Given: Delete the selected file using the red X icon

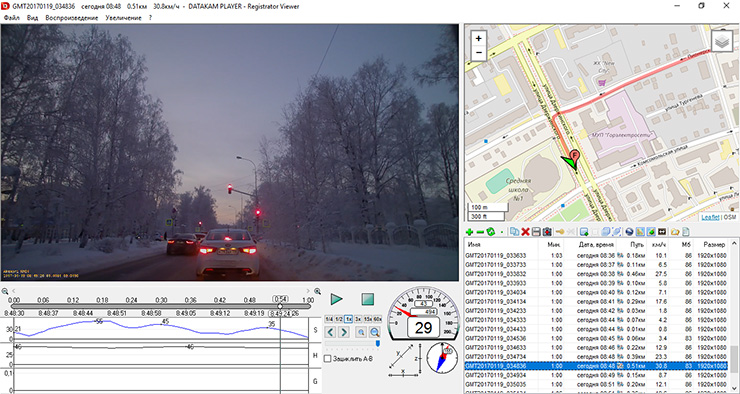Looking at the screenshot, I should coord(525,232).
